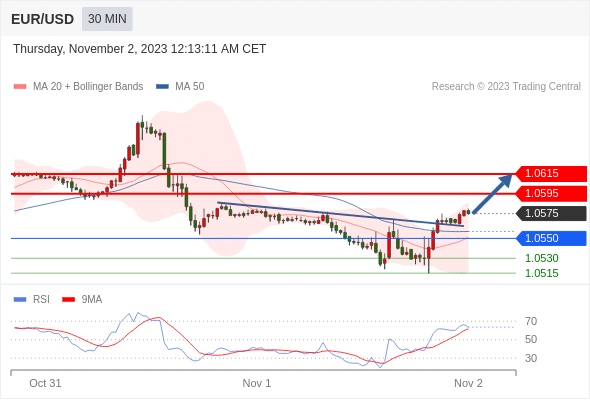This screenshot has height=400, width=590.
Task: Click the Nov 2 date axis label
Action: 468,383
